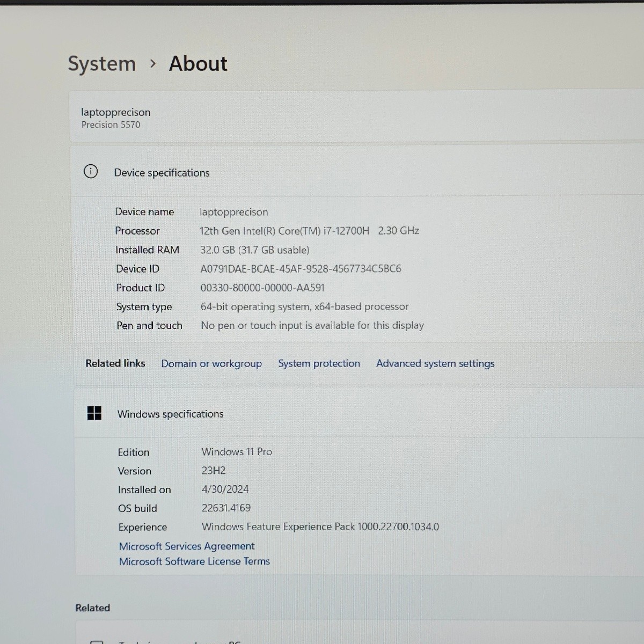
Task: Open Microsoft Software License Terms link
Action: (194, 561)
